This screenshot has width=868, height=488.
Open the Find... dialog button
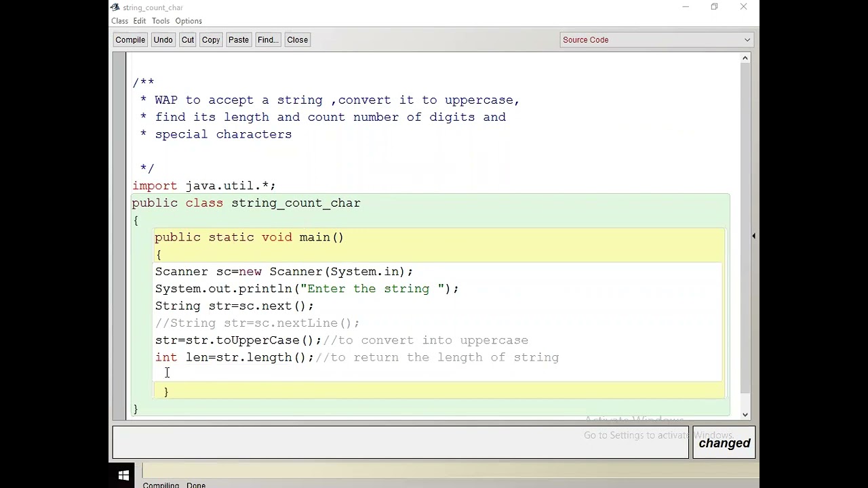pos(268,40)
